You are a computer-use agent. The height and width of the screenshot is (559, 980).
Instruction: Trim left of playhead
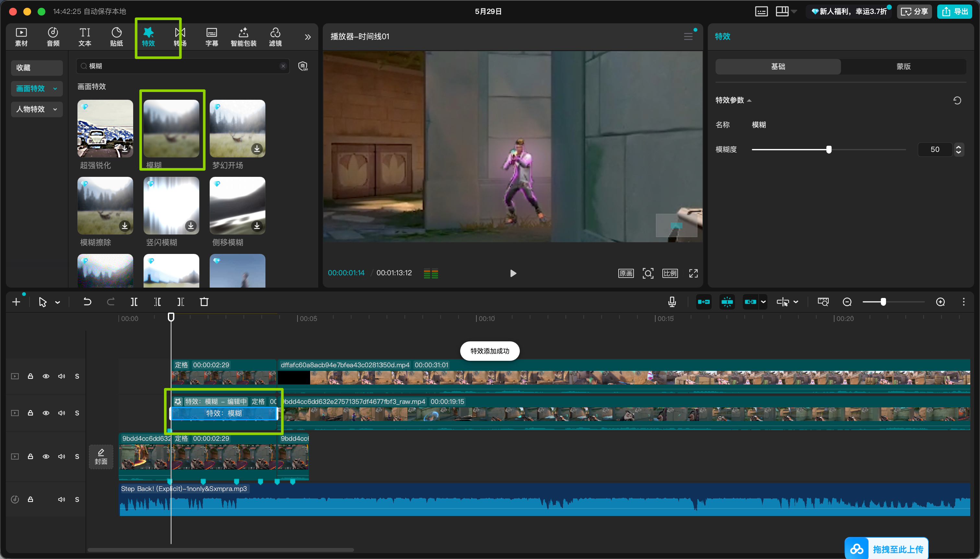pos(157,302)
